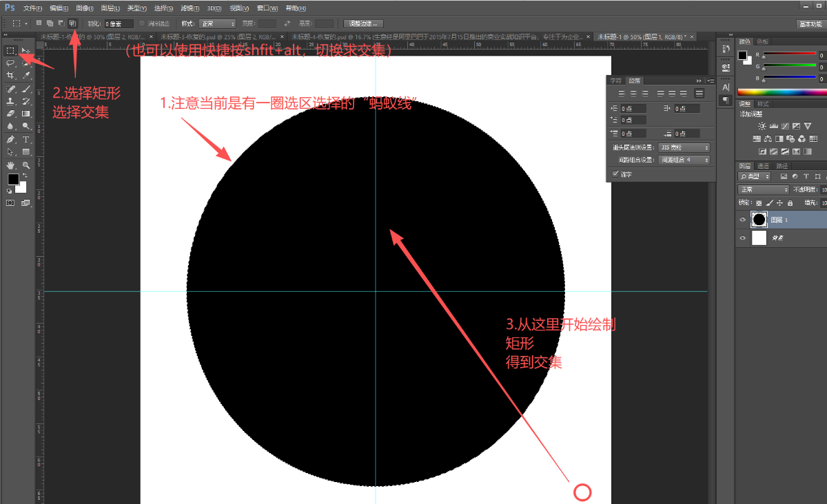Select the Eraser tool
827x504 pixels.
pos(10,114)
